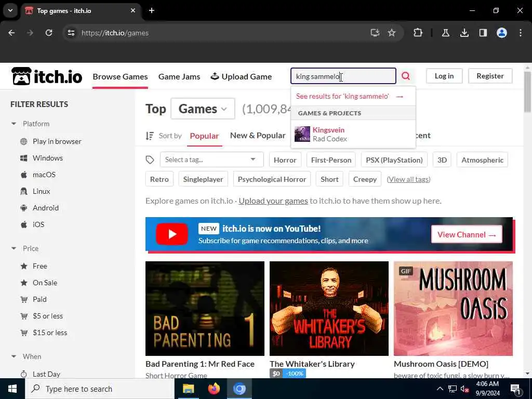Click the Android robot icon
This screenshot has height=399, width=532.
coord(24,208)
